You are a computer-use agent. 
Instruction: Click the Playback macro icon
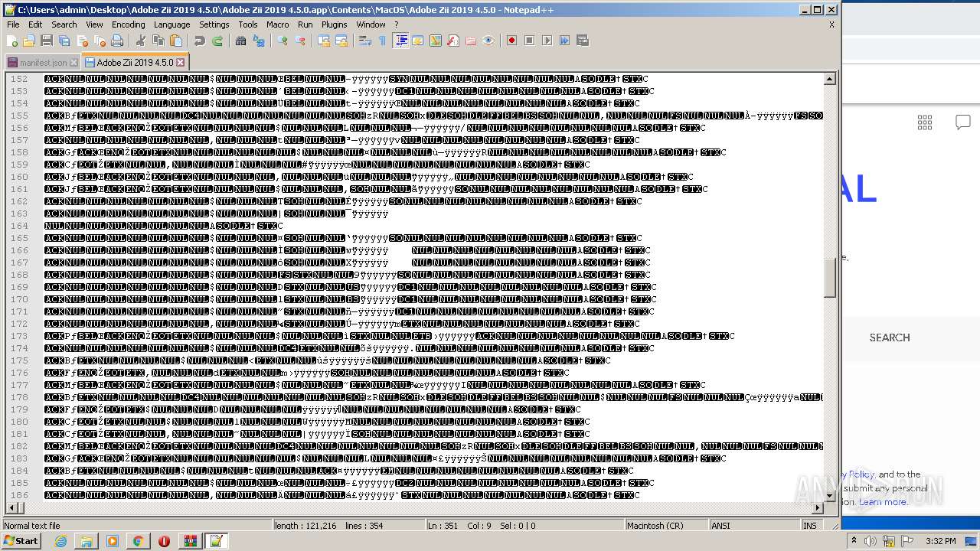pyautogui.click(x=547, y=41)
